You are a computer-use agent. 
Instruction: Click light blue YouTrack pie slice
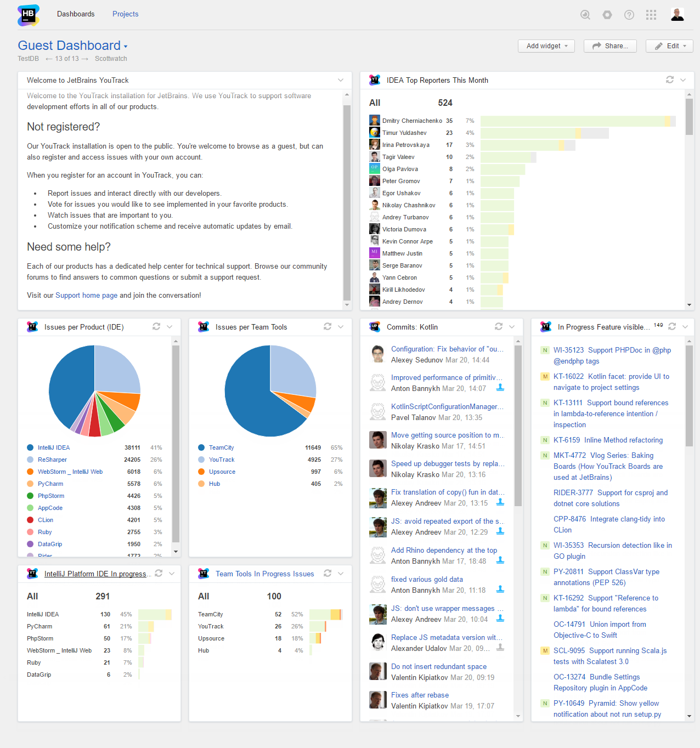(293, 369)
